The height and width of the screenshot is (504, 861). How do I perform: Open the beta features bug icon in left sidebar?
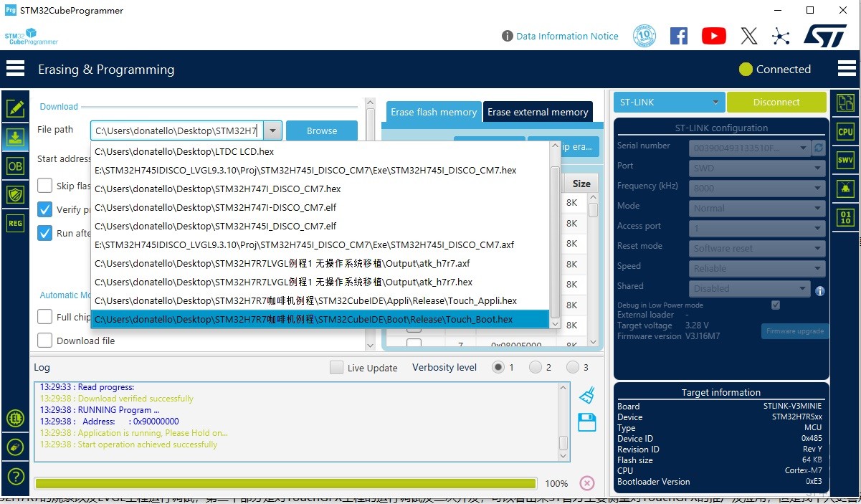pos(15,418)
